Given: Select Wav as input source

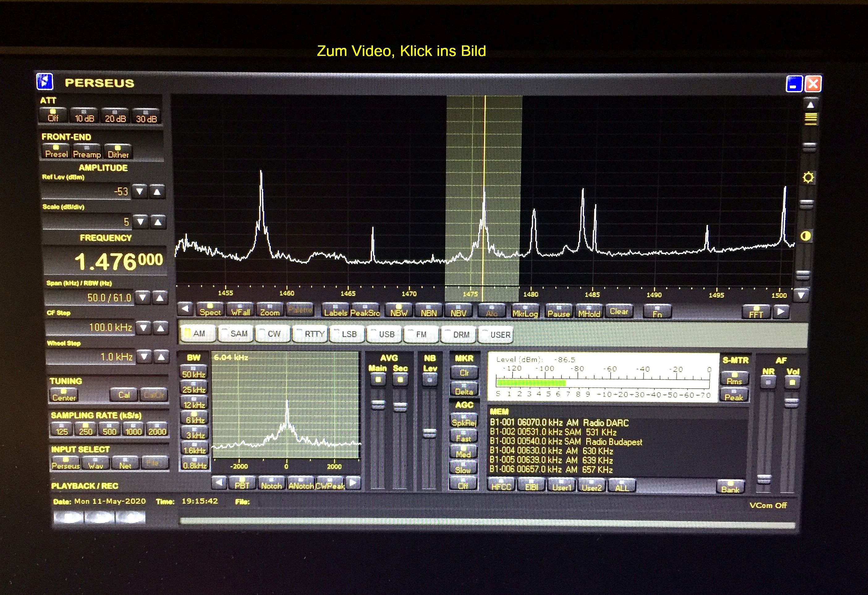Looking at the screenshot, I should point(95,463).
